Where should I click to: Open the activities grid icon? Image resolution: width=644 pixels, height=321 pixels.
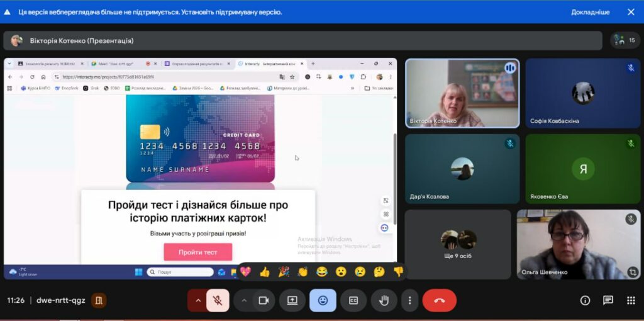coord(631,301)
